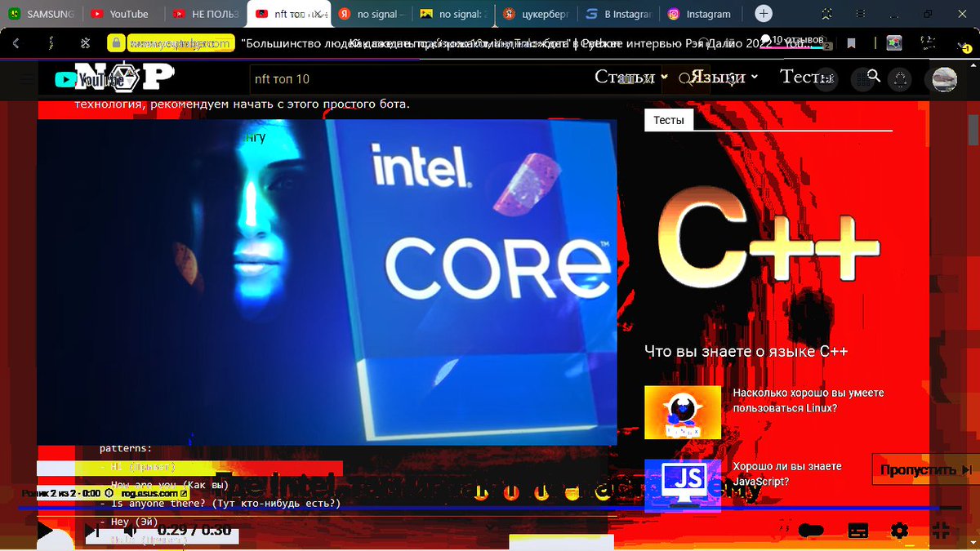Click the search magnifier icon in header
This screenshot has width=980, height=551.
[x=873, y=76]
